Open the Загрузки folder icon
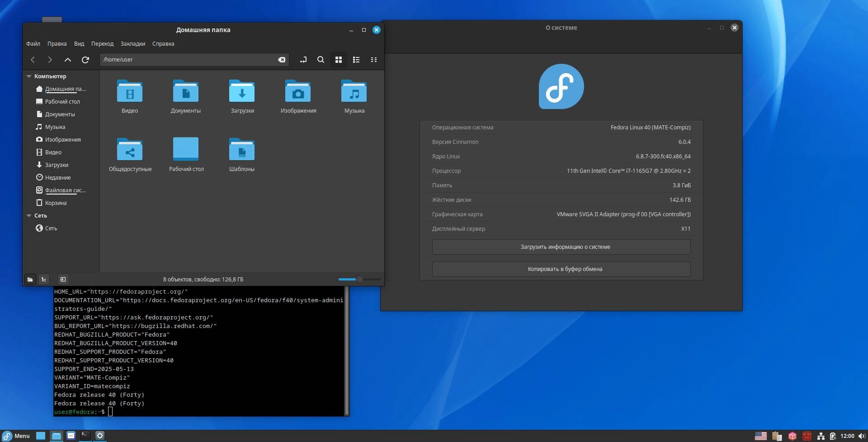 click(242, 91)
